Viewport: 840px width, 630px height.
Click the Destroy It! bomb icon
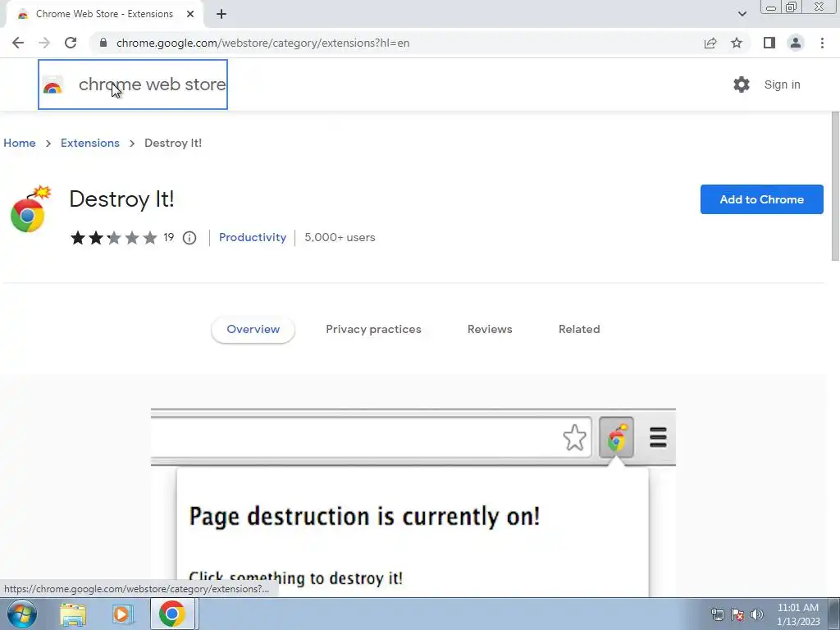[30, 209]
